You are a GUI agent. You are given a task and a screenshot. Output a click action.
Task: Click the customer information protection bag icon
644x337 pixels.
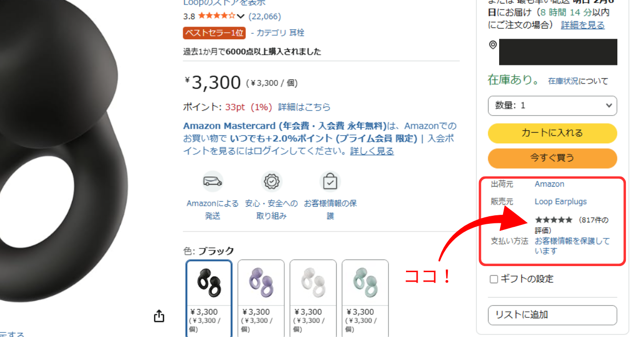pyautogui.click(x=330, y=182)
